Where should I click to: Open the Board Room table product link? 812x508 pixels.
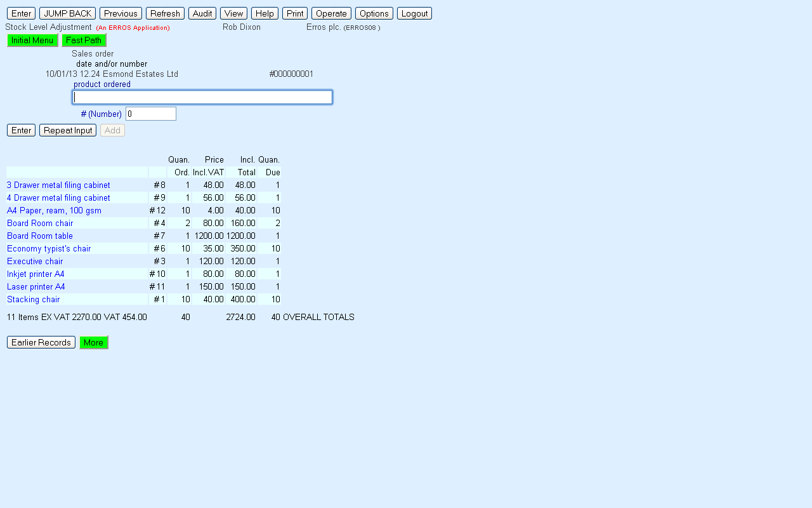click(40, 236)
